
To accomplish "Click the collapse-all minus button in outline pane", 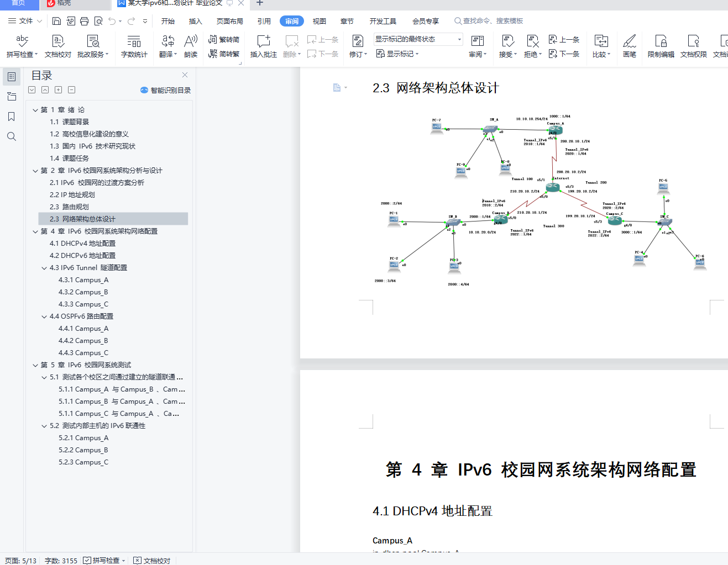I will point(71,89).
